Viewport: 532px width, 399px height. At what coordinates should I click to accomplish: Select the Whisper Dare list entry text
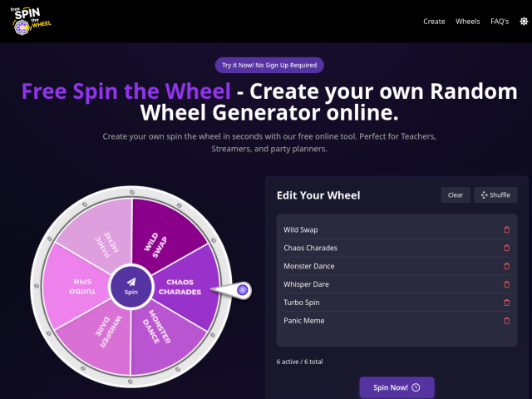[306, 284]
